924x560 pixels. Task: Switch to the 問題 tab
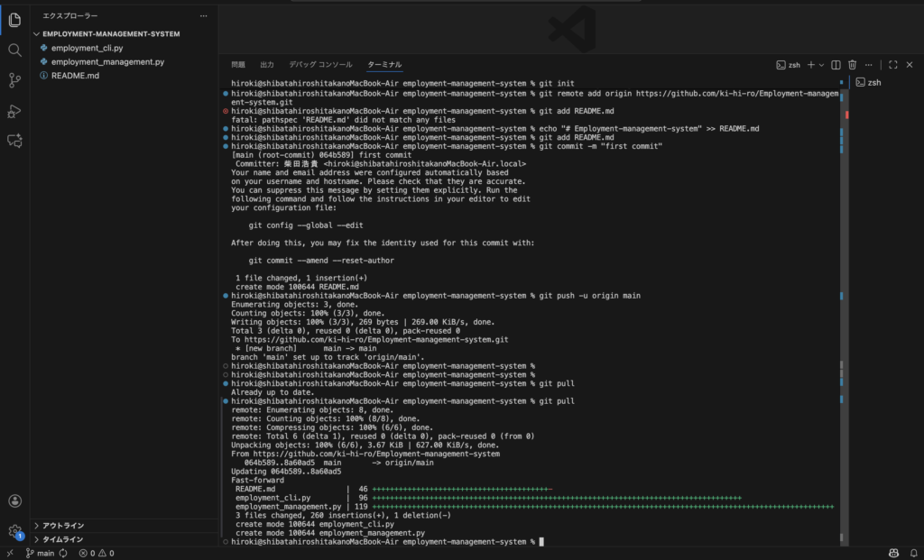[x=238, y=65]
